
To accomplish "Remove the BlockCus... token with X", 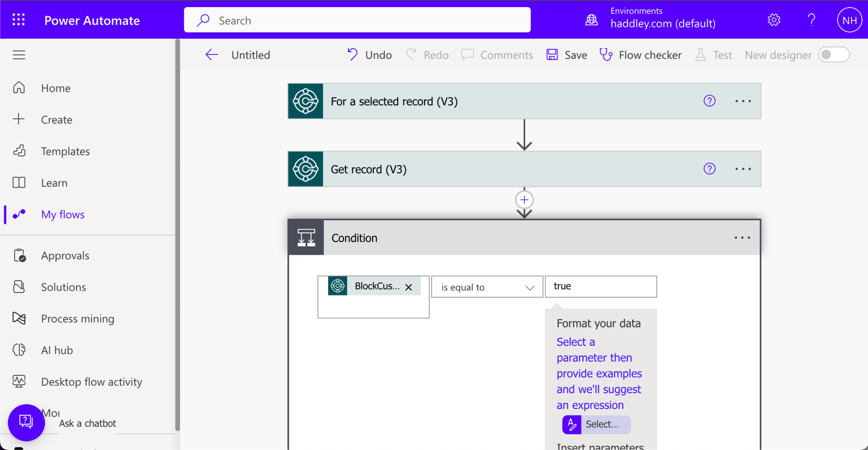I will pyautogui.click(x=409, y=287).
